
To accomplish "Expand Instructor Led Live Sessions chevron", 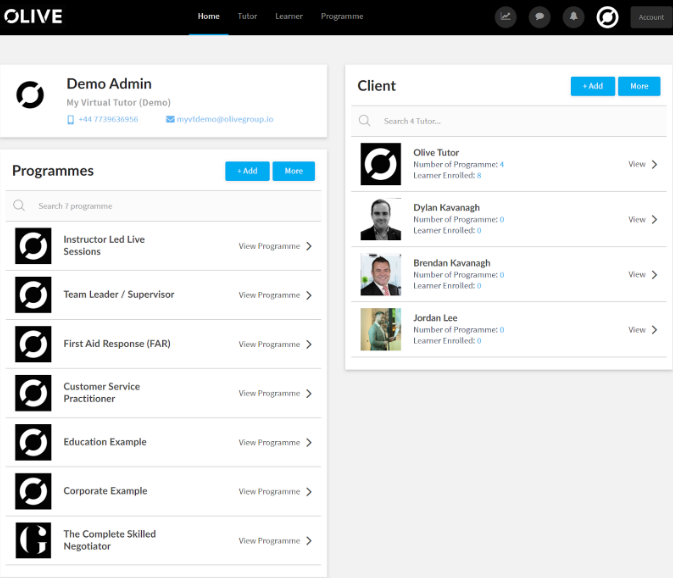I will pos(309,246).
